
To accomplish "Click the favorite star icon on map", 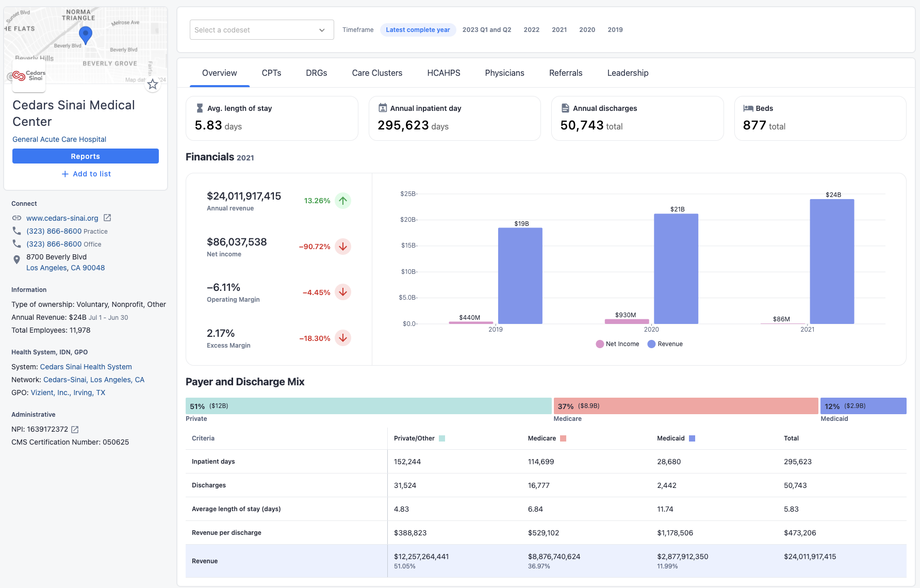I will tap(153, 85).
